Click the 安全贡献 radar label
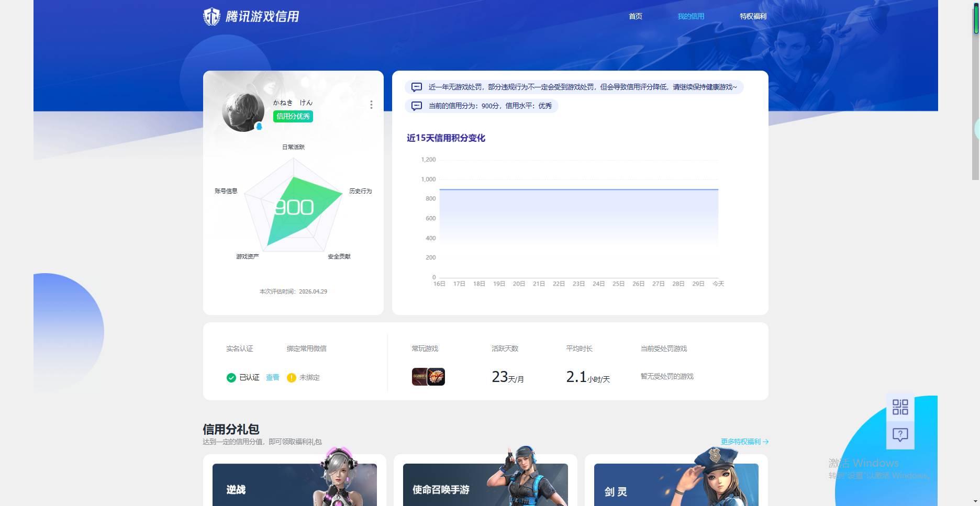Screen dimensions: 980x506 [x=339, y=256]
